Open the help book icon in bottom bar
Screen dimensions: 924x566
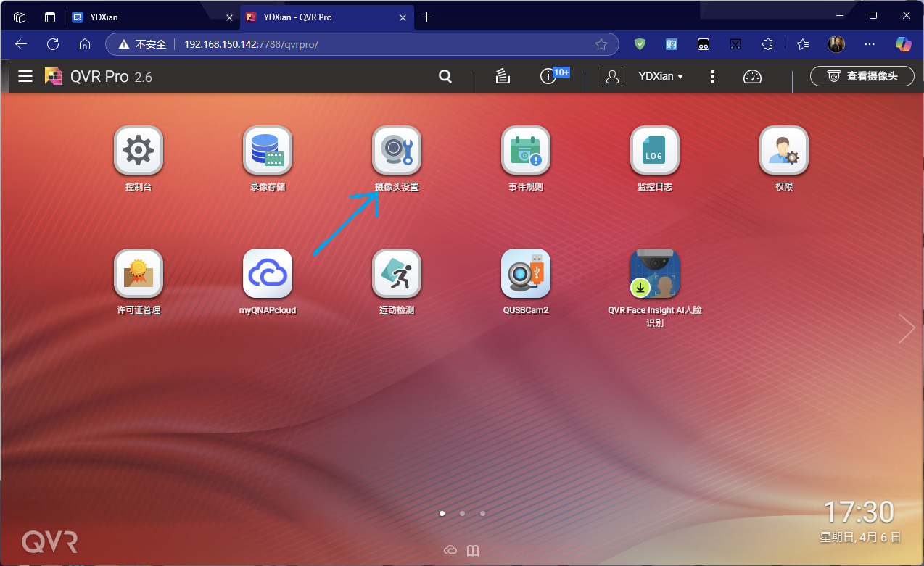473,550
